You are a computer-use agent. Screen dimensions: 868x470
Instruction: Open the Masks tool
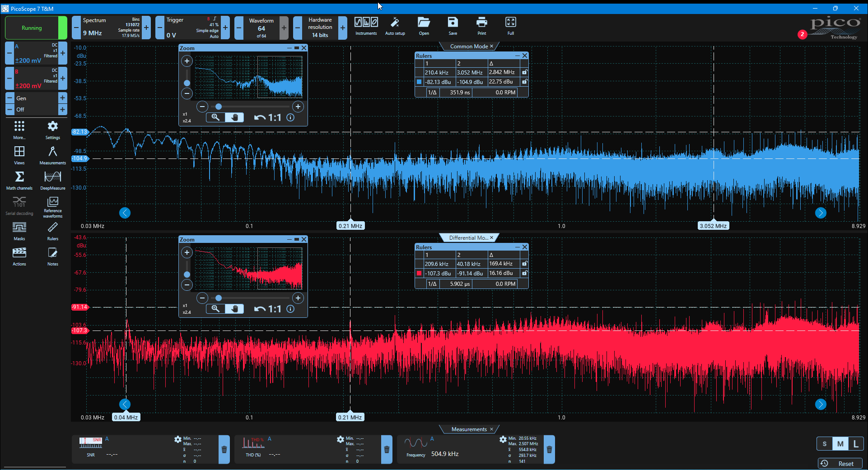pyautogui.click(x=19, y=231)
